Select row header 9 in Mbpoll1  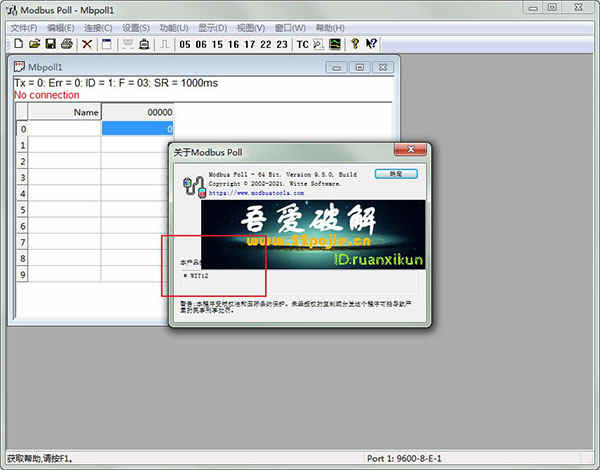pyautogui.click(x=23, y=274)
